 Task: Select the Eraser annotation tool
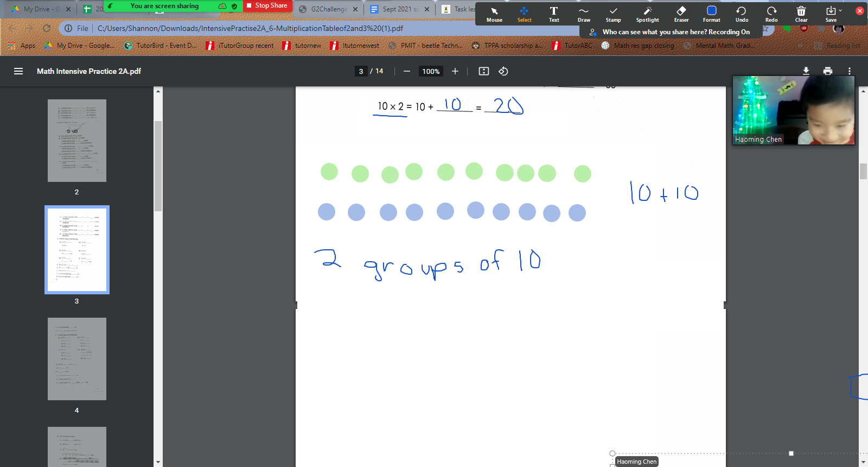click(681, 14)
